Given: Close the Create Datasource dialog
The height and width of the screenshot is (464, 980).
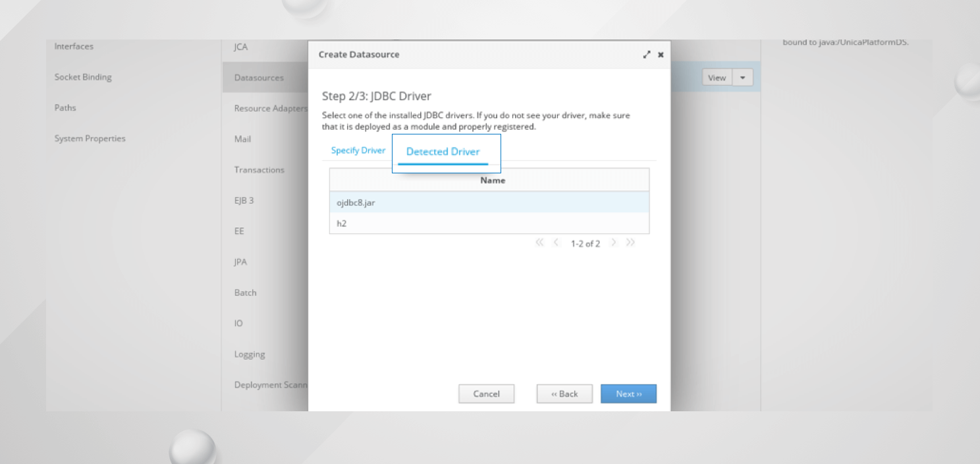Looking at the screenshot, I should 661,55.
